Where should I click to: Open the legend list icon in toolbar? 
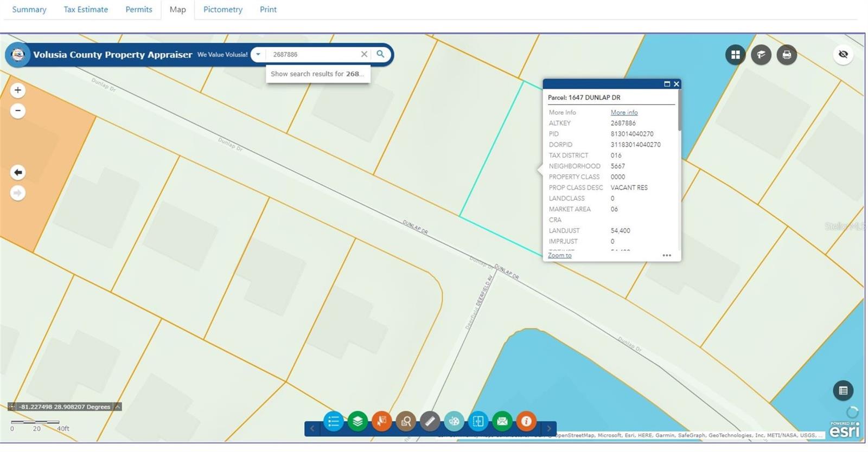(334, 421)
